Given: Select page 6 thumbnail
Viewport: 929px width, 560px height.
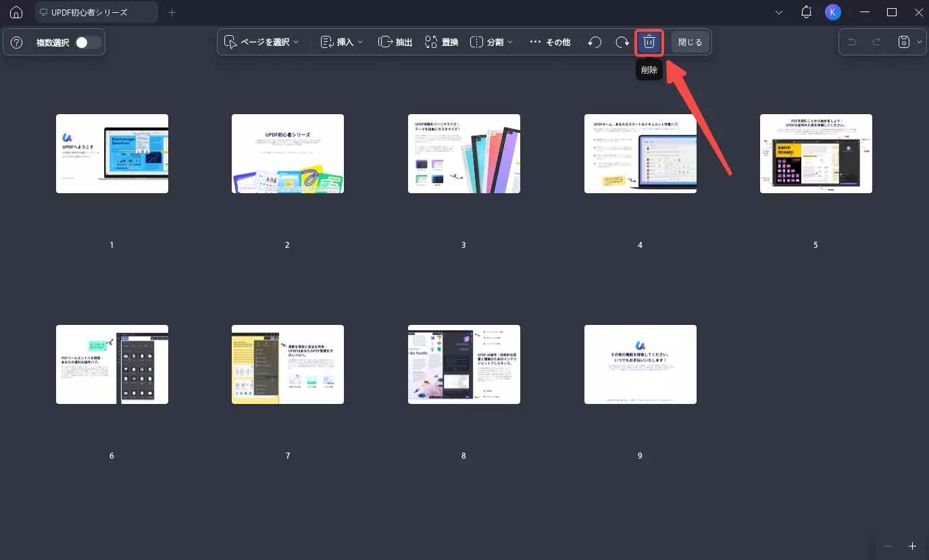Looking at the screenshot, I should click(112, 364).
